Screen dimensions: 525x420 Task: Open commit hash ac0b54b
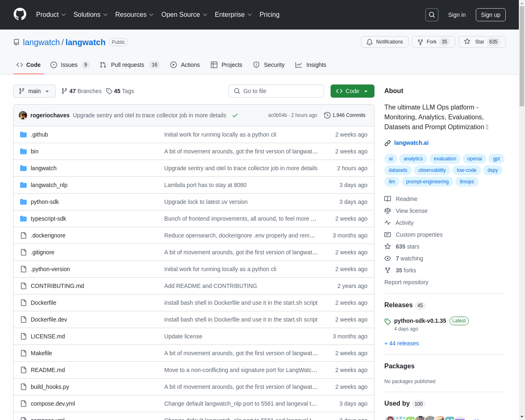point(278,115)
